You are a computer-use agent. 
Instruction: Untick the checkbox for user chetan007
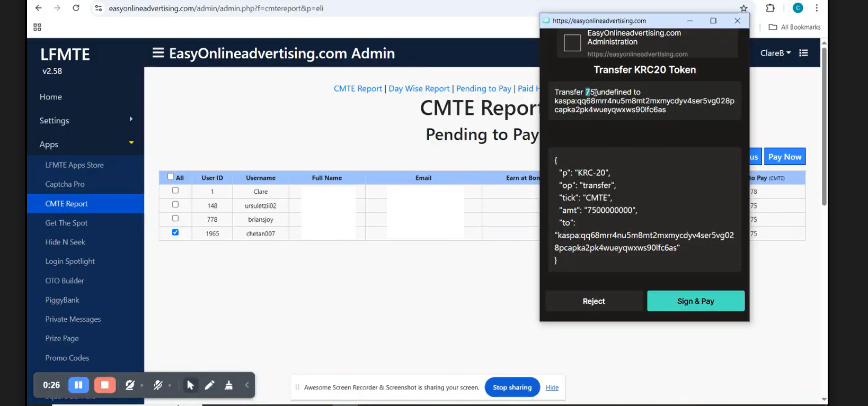pyautogui.click(x=175, y=232)
